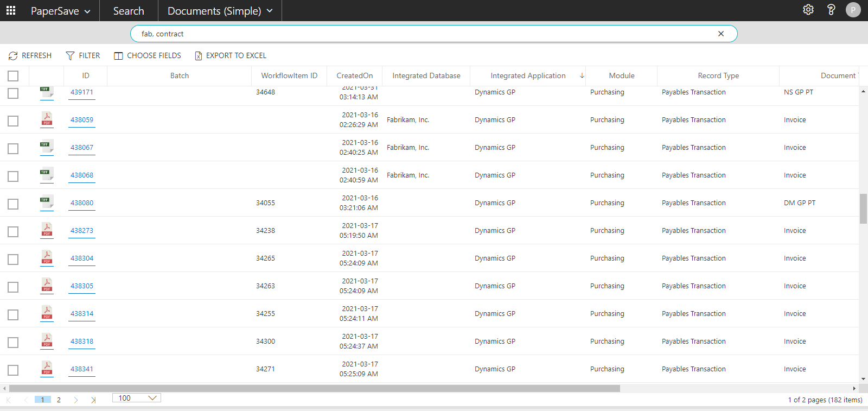Click the horizontal scrollbar at the bottom
The image size is (868, 411).
click(x=315, y=388)
